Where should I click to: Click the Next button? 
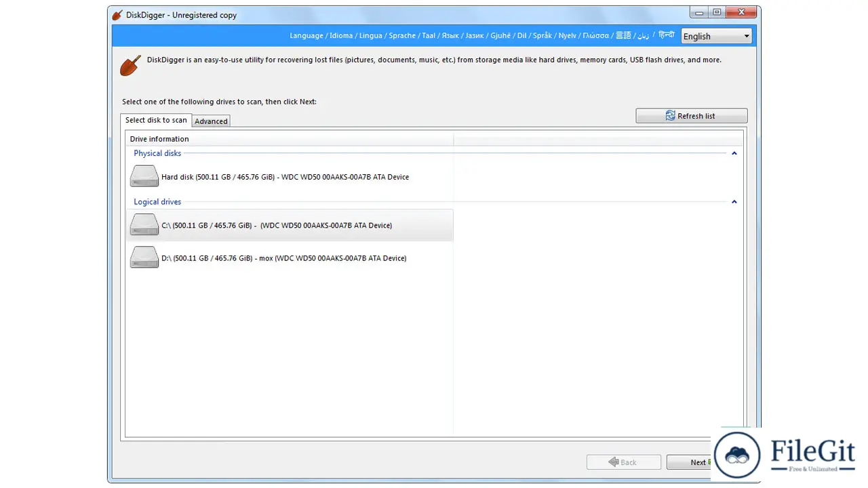[689, 462]
